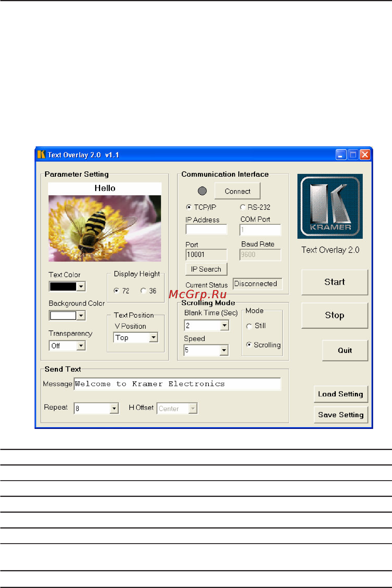This screenshot has width=392, height=588.
Task: Click the Disconnected status text
Action: point(256,284)
